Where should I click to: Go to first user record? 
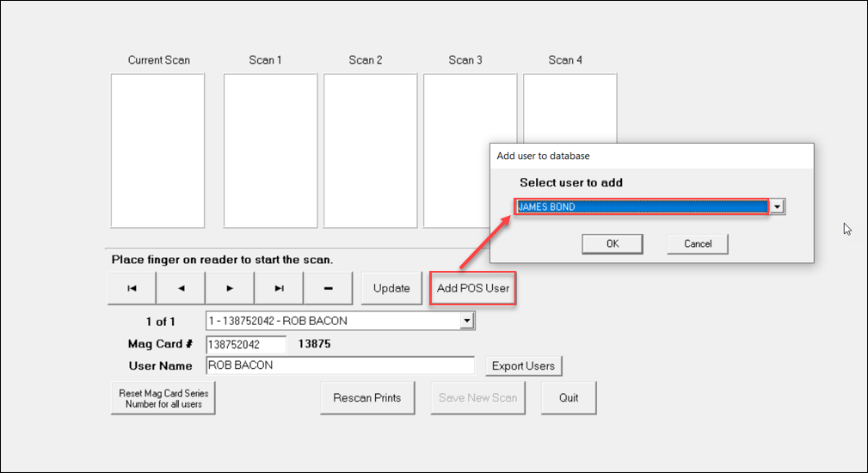[132, 288]
